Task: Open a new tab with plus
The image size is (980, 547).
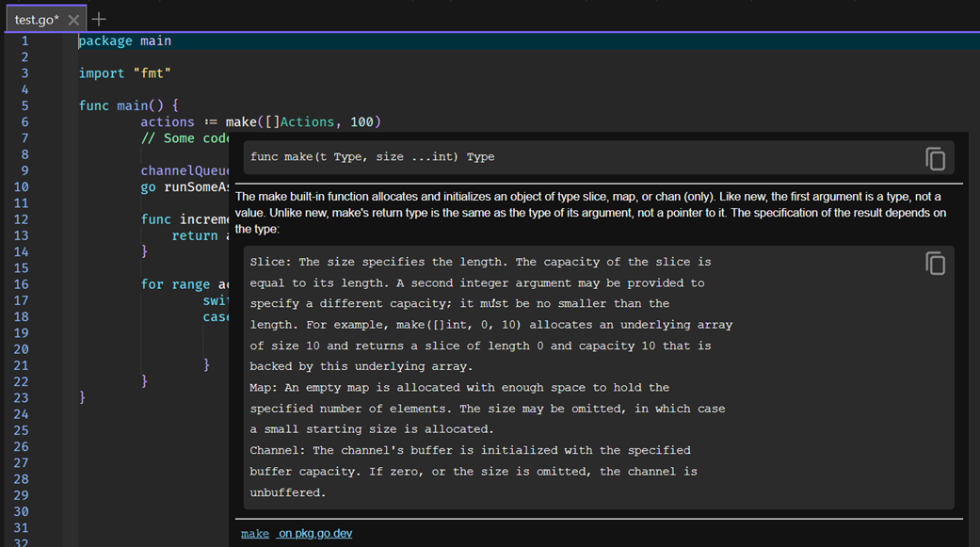Action: [99, 20]
